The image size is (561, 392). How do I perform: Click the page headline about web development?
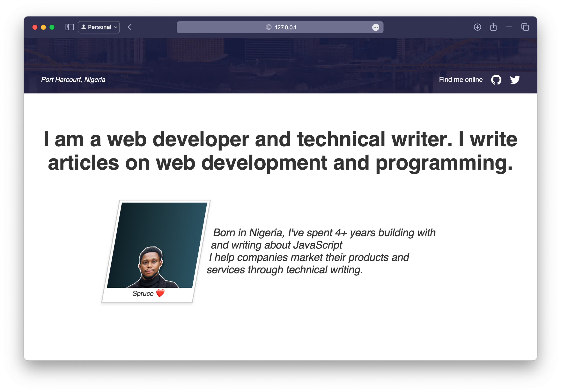[x=280, y=150]
